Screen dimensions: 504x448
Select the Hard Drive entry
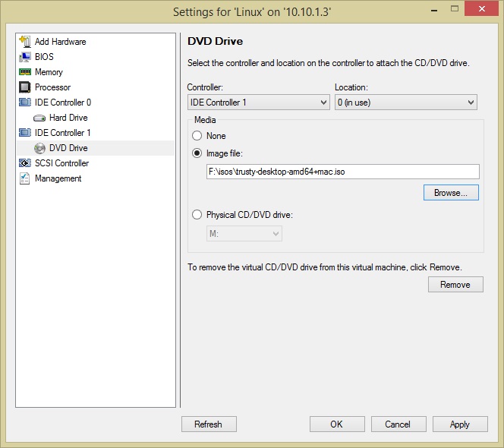68,118
